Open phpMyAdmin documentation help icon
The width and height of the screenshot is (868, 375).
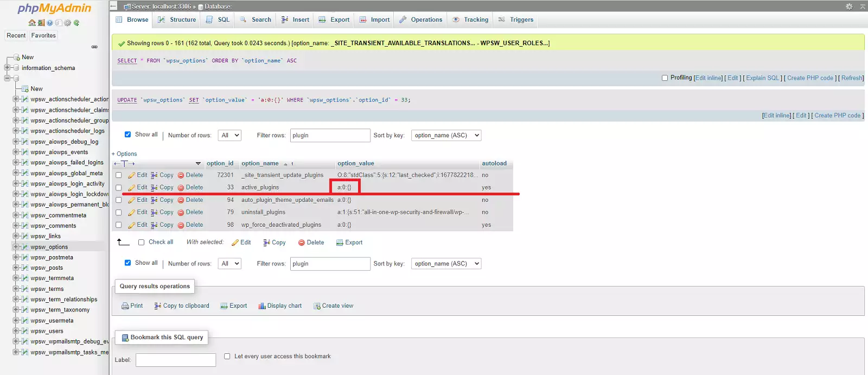coord(50,23)
